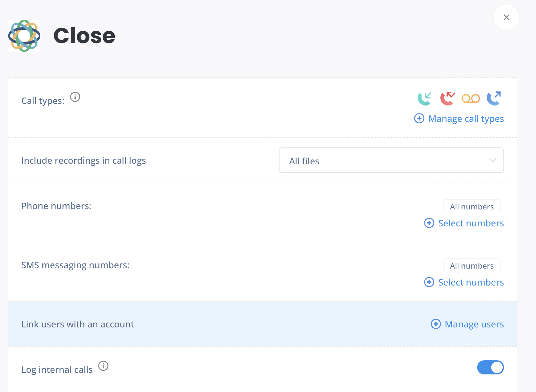Click the Call types label

43,101
